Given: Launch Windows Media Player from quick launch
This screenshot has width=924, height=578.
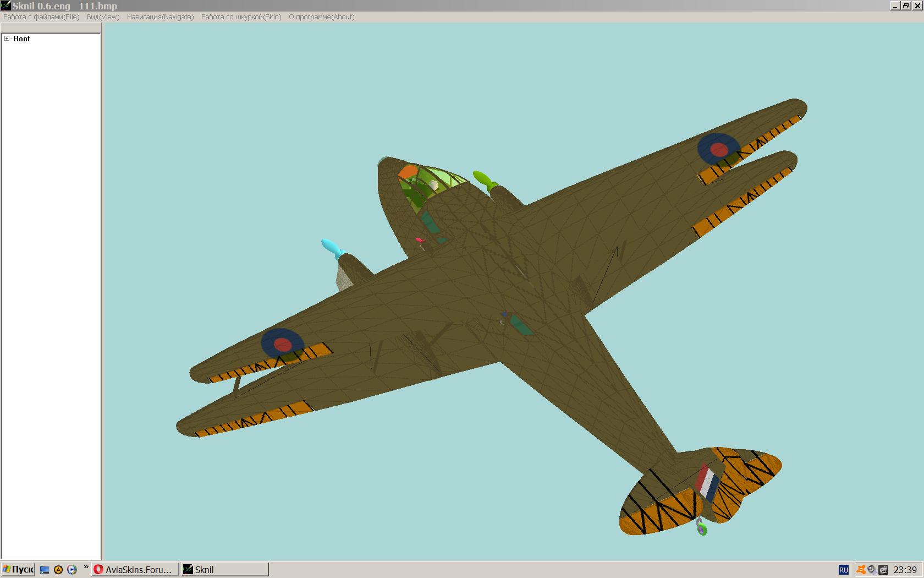Looking at the screenshot, I should click(71, 570).
